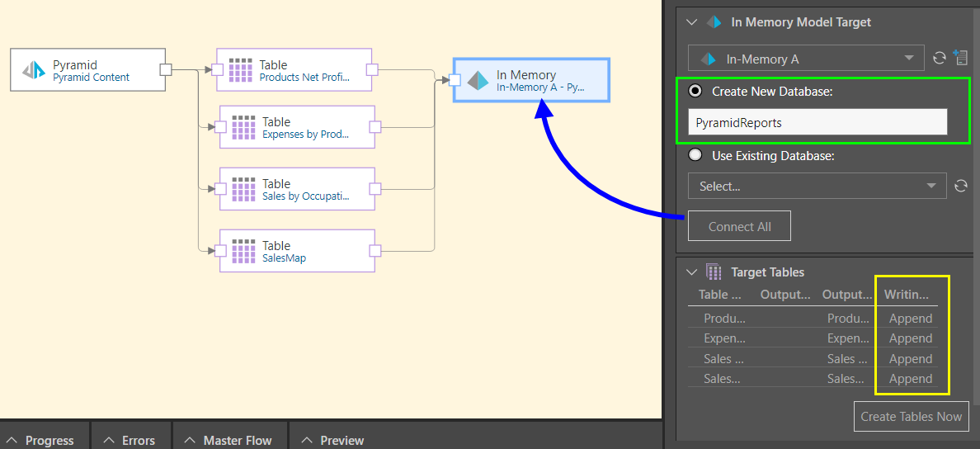Select the SalesMap table node
Screen dimensions: 980x449
click(x=297, y=251)
